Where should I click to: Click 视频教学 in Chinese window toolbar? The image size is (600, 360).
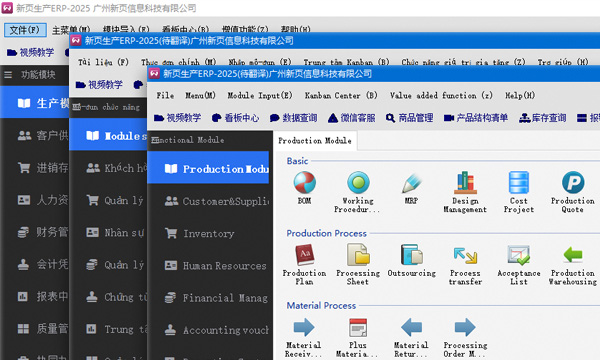click(x=31, y=52)
